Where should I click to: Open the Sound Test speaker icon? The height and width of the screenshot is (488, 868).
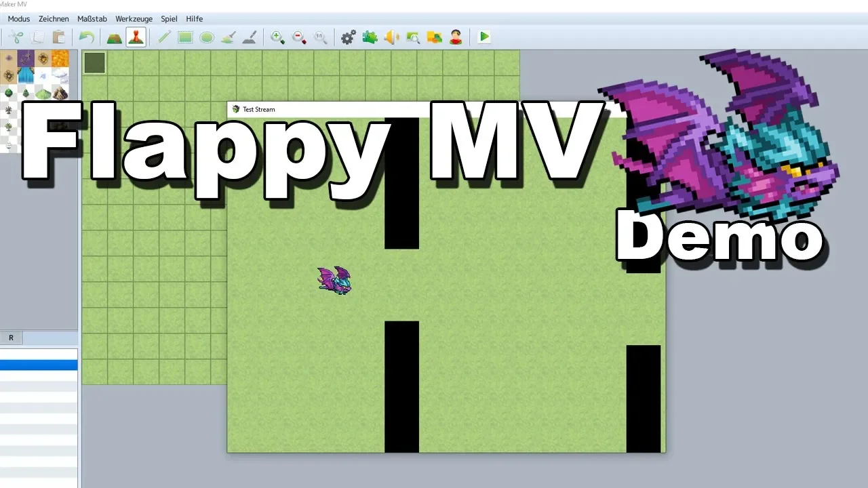pyautogui.click(x=391, y=37)
